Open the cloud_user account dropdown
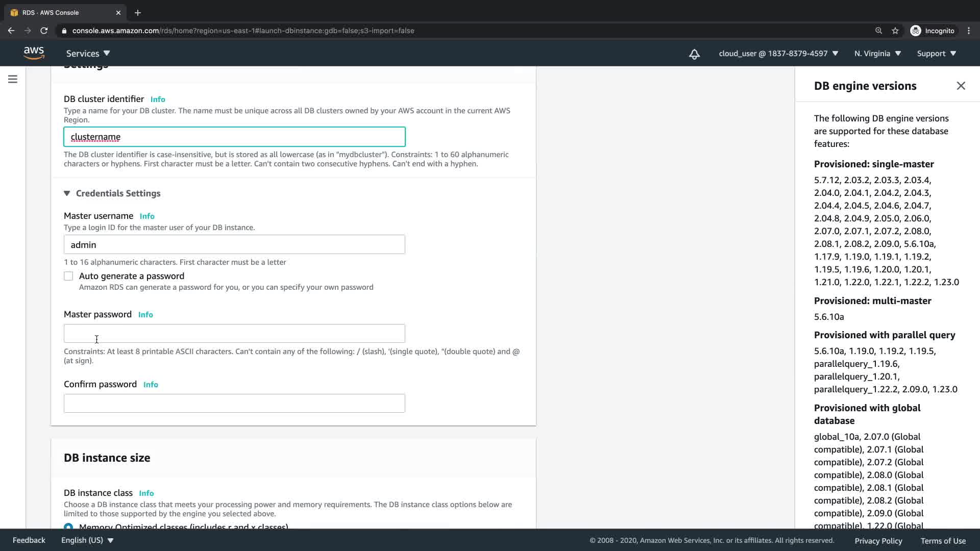980x551 pixels. 778,54
